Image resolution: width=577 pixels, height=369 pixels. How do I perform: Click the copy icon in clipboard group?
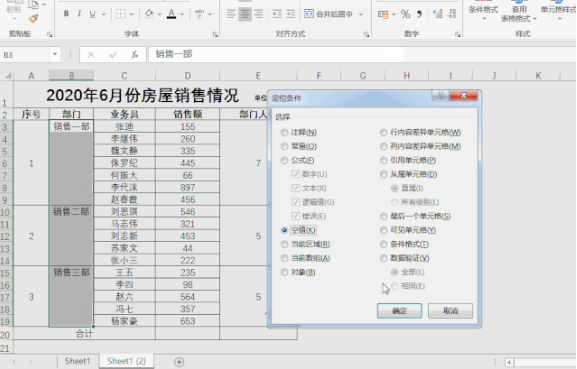point(33,4)
